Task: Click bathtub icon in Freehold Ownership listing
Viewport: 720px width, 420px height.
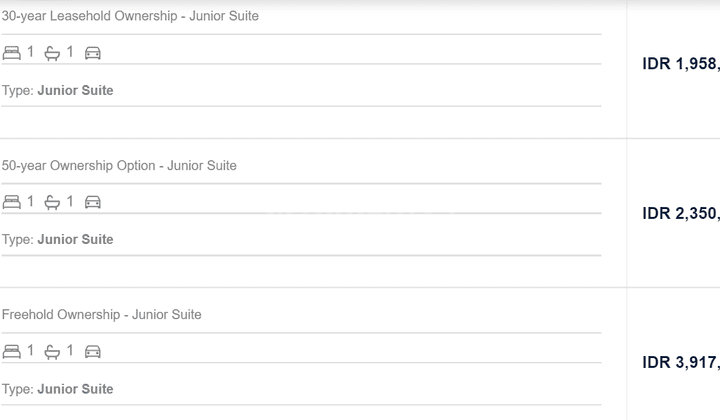Action: 52,353
